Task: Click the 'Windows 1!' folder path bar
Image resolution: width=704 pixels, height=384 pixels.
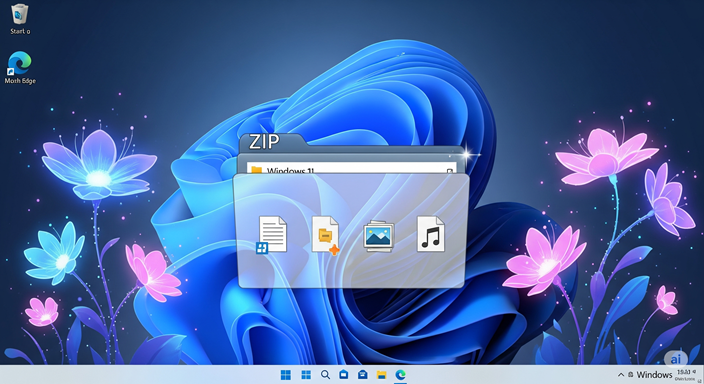Action: pos(352,169)
